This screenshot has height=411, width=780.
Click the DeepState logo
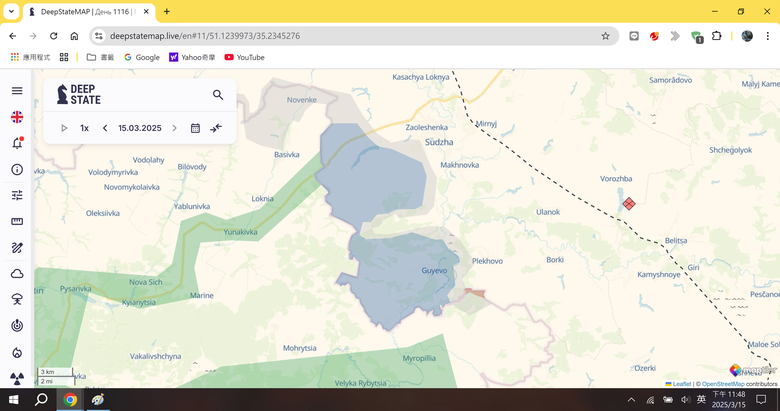tap(79, 95)
